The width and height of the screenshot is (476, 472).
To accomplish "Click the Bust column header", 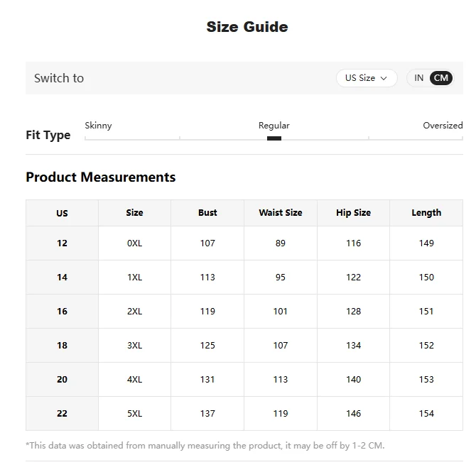I will click(207, 213).
